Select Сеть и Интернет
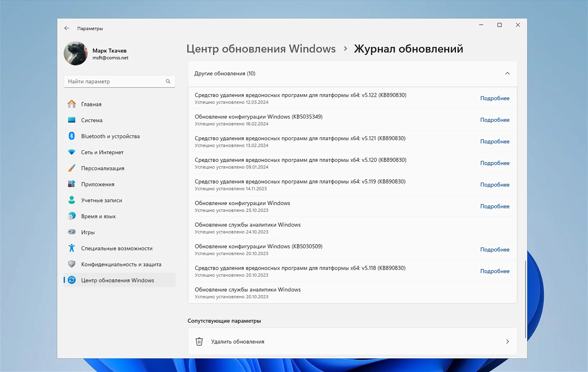The width and height of the screenshot is (588, 372). tap(120, 152)
